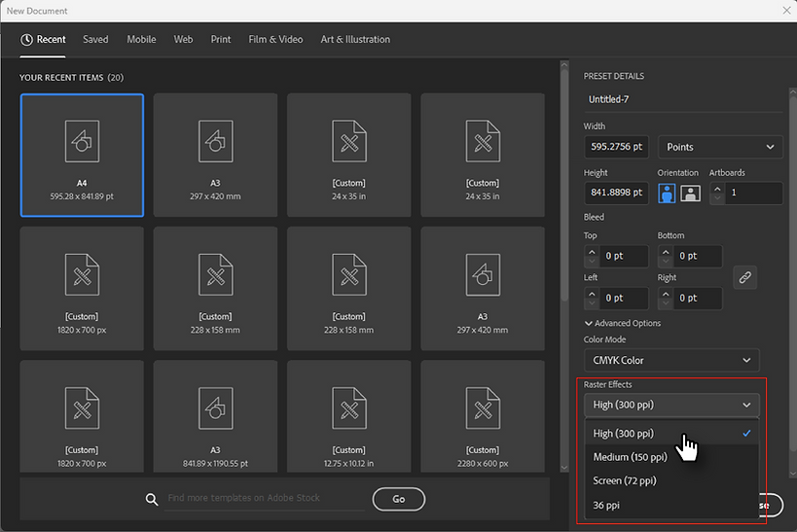The width and height of the screenshot is (797, 532).
Task: Decrease the Right bleed value
Action: click(666, 302)
